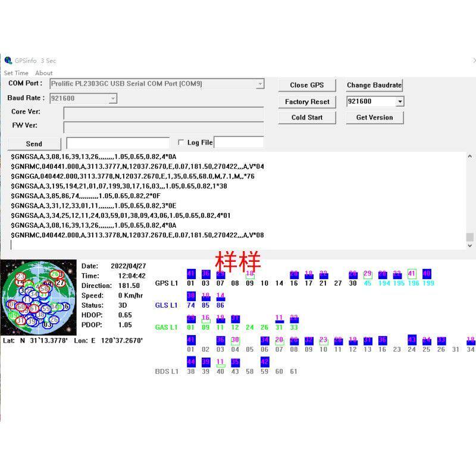476x476 pixels.
Task: Click the Factory Reset button
Action: click(307, 102)
